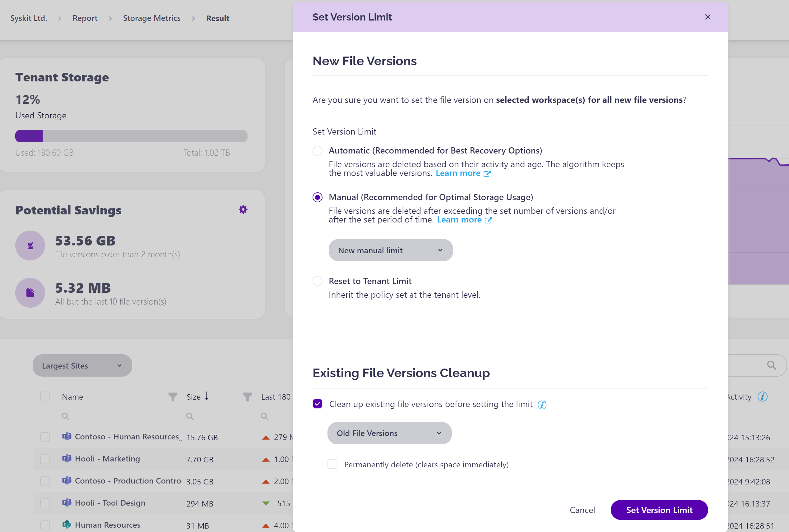
Task: Click 7.70 GB size cell
Action: pos(200,459)
